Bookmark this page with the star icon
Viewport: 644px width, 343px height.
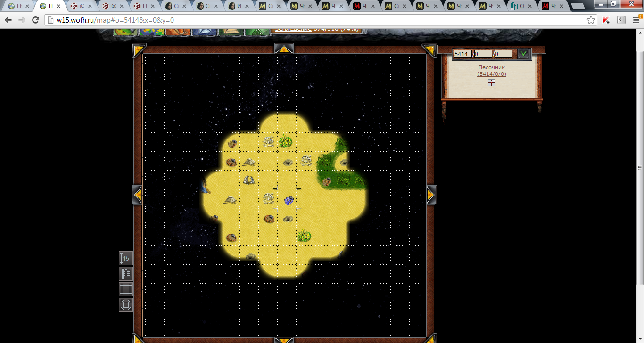pos(591,20)
